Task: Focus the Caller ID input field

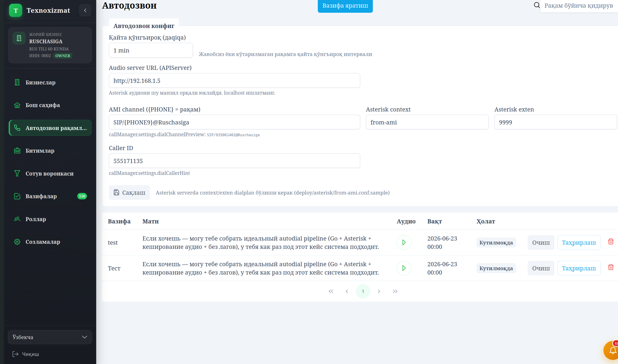Action: (x=234, y=161)
